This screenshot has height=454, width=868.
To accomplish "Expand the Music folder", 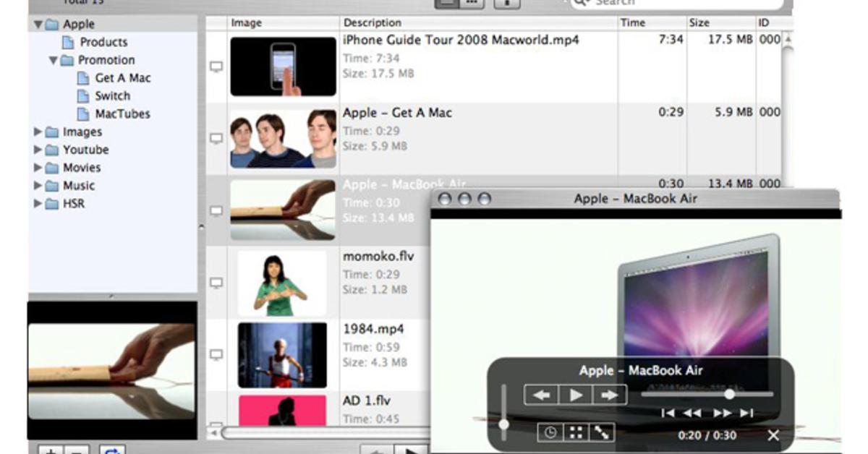I will click(x=38, y=186).
